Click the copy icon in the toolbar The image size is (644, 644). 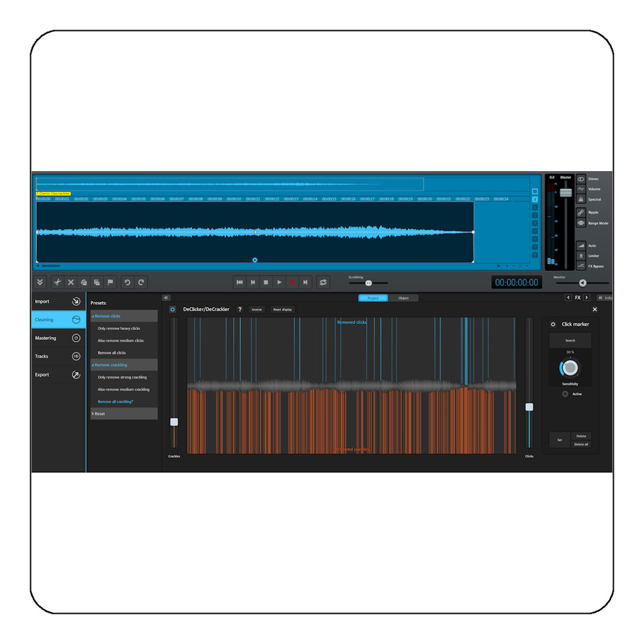(84, 282)
